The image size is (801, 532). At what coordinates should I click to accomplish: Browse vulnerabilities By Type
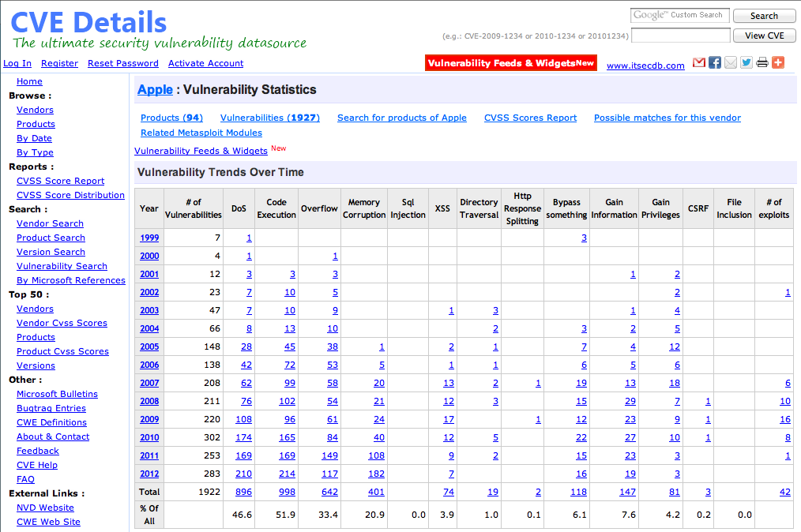tap(35, 152)
